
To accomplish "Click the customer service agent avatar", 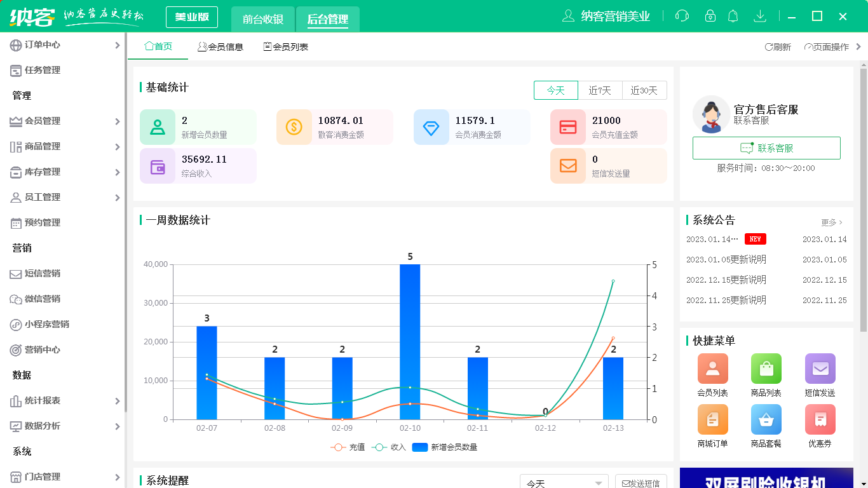I will click(x=711, y=114).
